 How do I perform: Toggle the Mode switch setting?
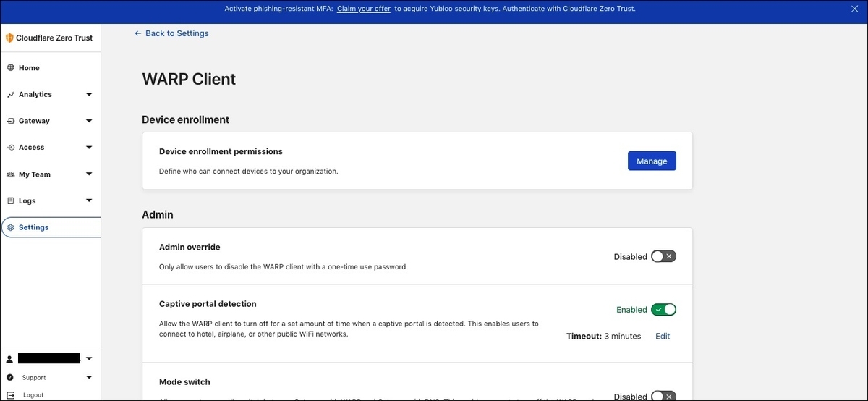click(x=663, y=396)
